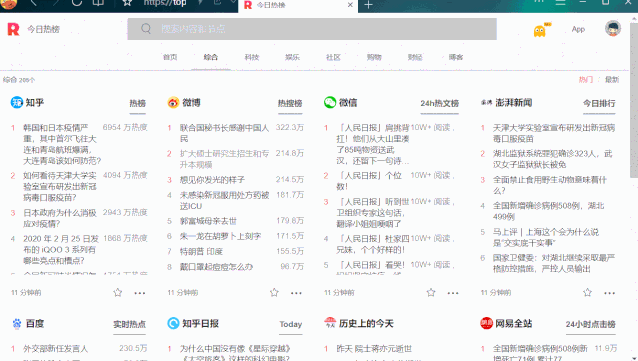Open 微博 item 联合国秘书长感谢中国人民
The height and width of the screenshot is (361, 638).
(224, 133)
